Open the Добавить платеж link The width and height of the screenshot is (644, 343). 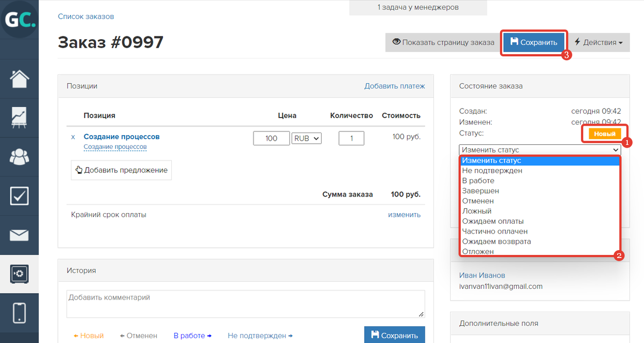pyautogui.click(x=395, y=86)
